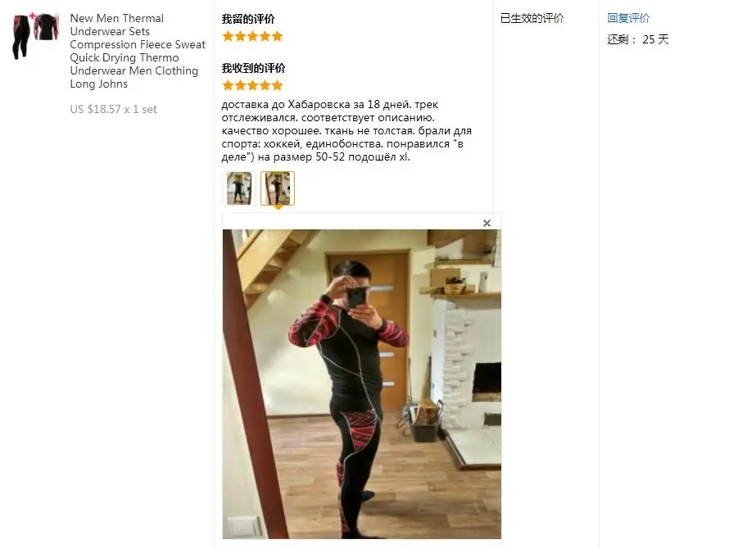Click the fifth star under 我收到的评价
Viewport: 756px width, 548px height.
[x=277, y=86]
